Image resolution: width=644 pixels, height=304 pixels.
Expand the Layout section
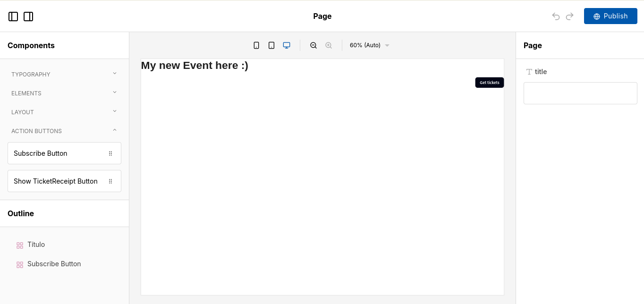[x=64, y=112]
